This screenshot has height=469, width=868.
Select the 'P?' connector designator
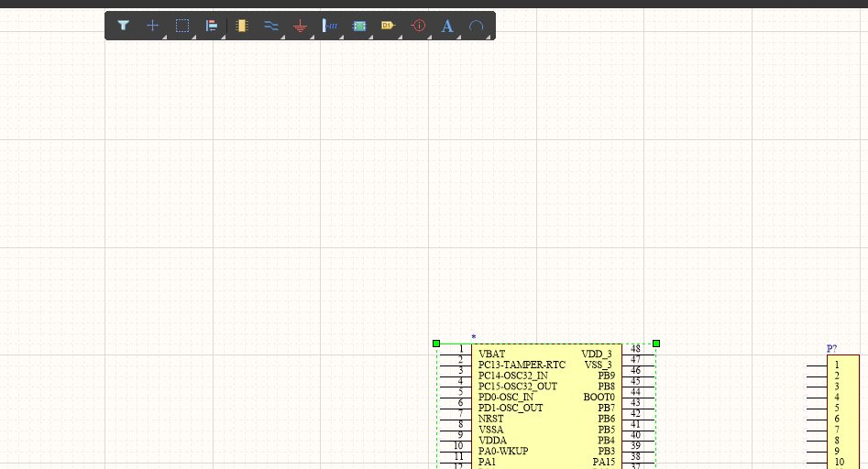click(831, 348)
